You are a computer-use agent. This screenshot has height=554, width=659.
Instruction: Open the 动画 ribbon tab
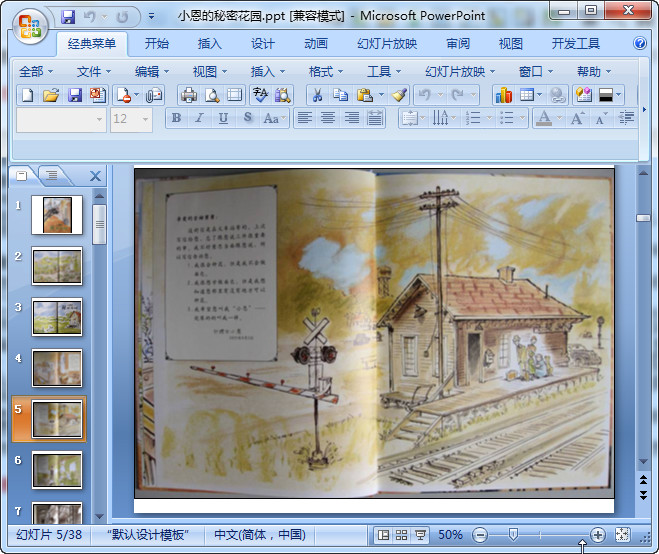[x=316, y=44]
